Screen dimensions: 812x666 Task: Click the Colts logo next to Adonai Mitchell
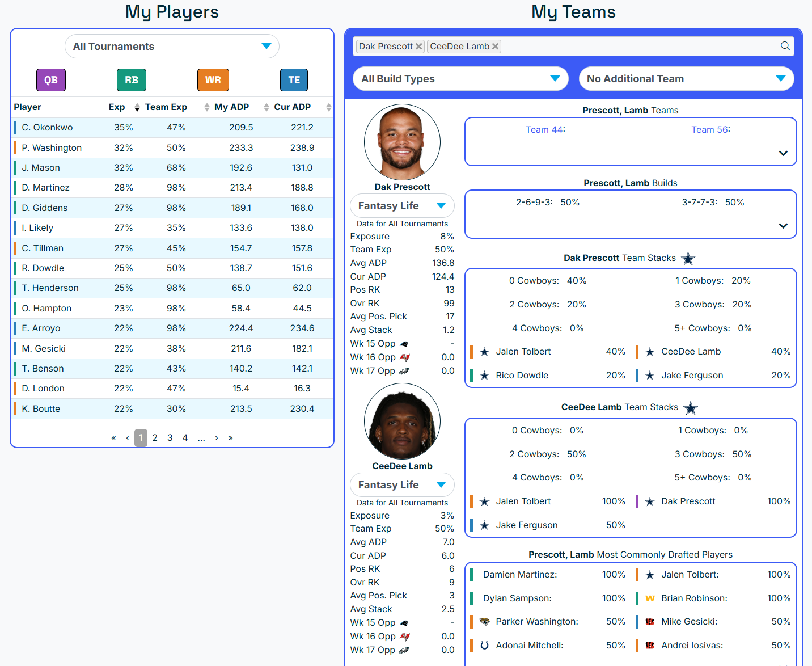(484, 646)
